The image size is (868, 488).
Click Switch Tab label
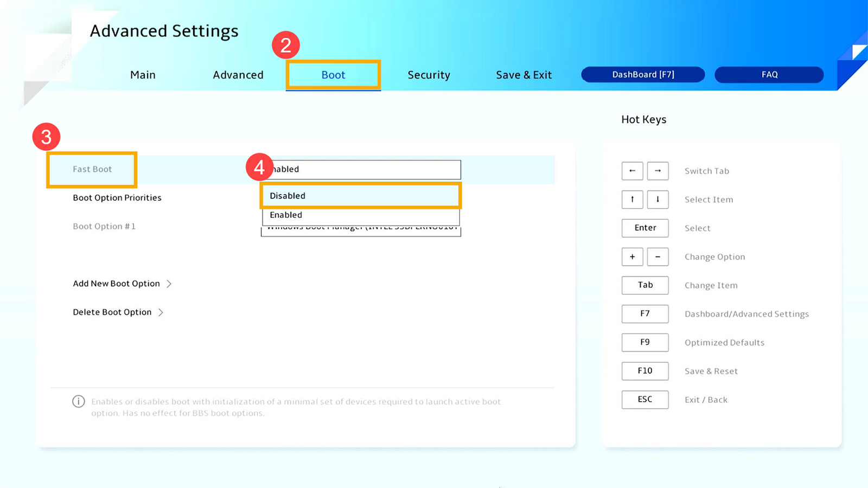(x=706, y=171)
